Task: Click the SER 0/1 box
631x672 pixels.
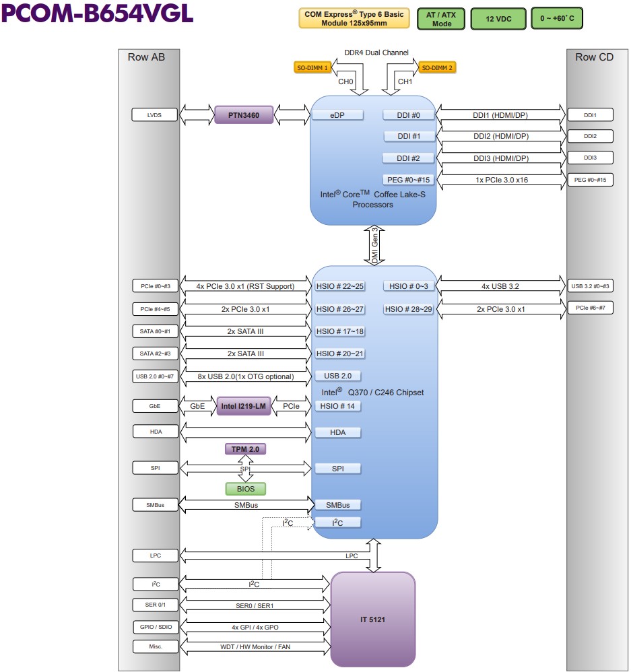Action: 155,605
